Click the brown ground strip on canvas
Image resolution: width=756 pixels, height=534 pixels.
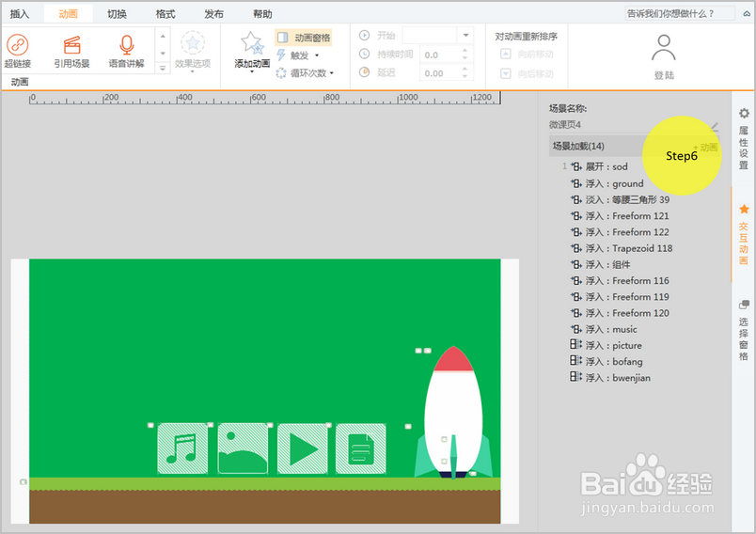coord(265,507)
